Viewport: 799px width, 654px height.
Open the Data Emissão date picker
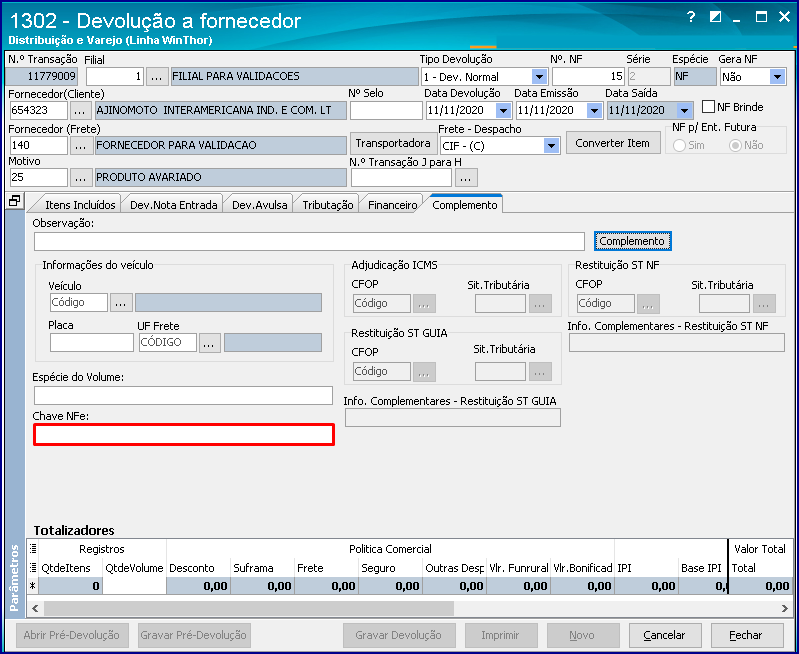pos(594,111)
